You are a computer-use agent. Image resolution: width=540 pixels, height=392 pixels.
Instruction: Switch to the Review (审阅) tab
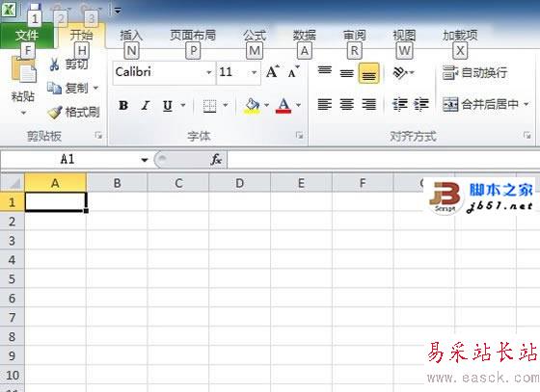(355, 35)
